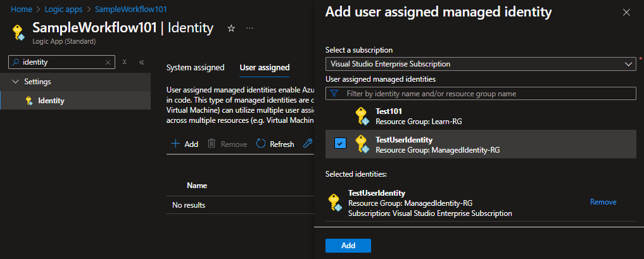
Task: Click the Test101 key icon
Action: point(362,116)
